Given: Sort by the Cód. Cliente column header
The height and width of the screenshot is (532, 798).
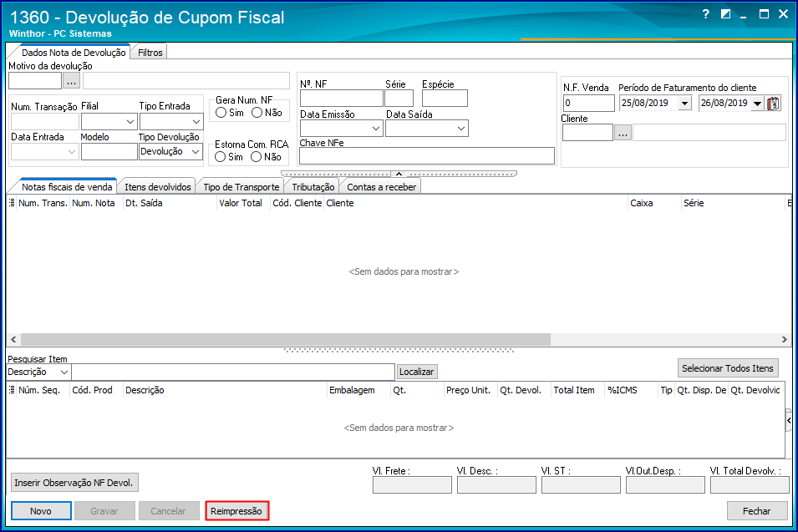Looking at the screenshot, I should pyautogui.click(x=297, y=203).
